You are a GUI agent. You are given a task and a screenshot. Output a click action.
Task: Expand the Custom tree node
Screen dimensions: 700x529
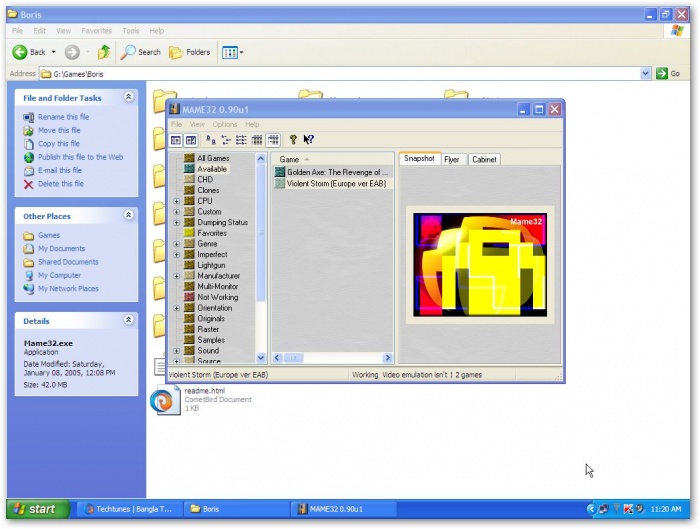click(177, 212)
